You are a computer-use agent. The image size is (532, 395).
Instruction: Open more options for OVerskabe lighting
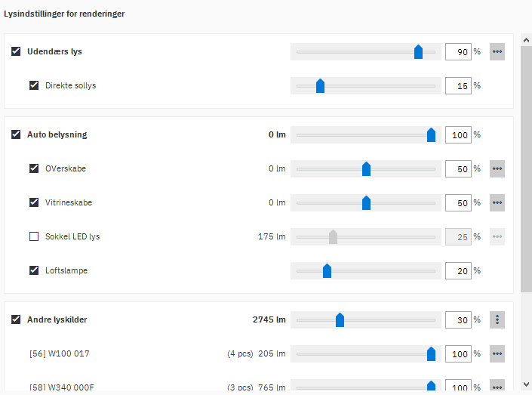pyautogui.click(x=497, y=169)
